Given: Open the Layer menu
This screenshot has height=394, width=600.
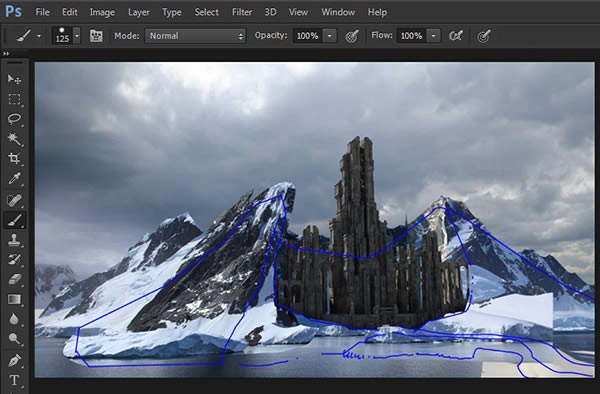Looking at the screenshot, I should pyautogui.click(x=139, y=12).
